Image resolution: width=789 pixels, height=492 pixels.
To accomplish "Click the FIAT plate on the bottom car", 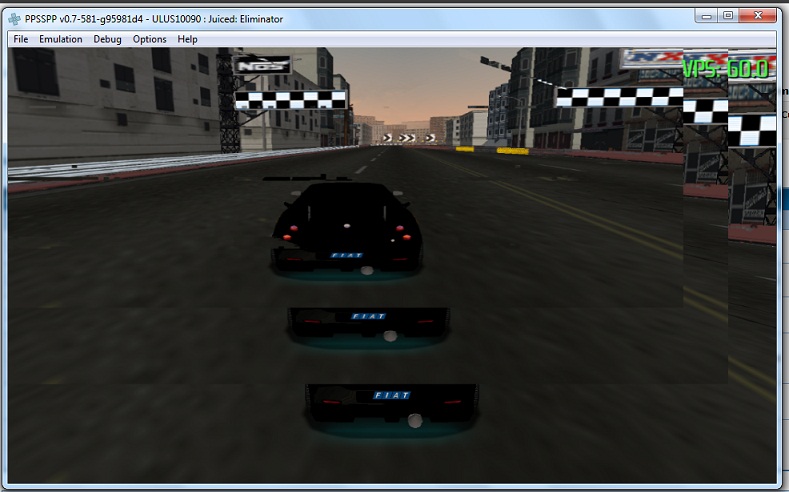I will [x=391, y=395].
